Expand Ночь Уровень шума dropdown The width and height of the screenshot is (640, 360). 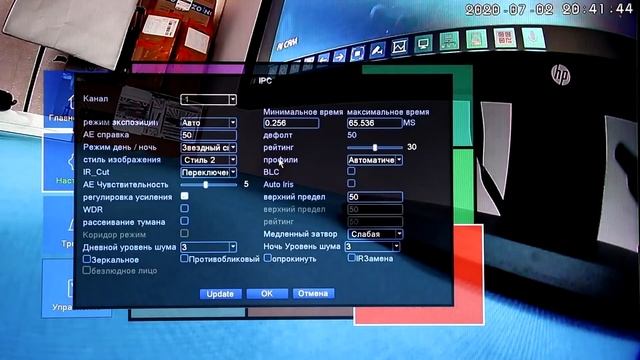(372, 247)
